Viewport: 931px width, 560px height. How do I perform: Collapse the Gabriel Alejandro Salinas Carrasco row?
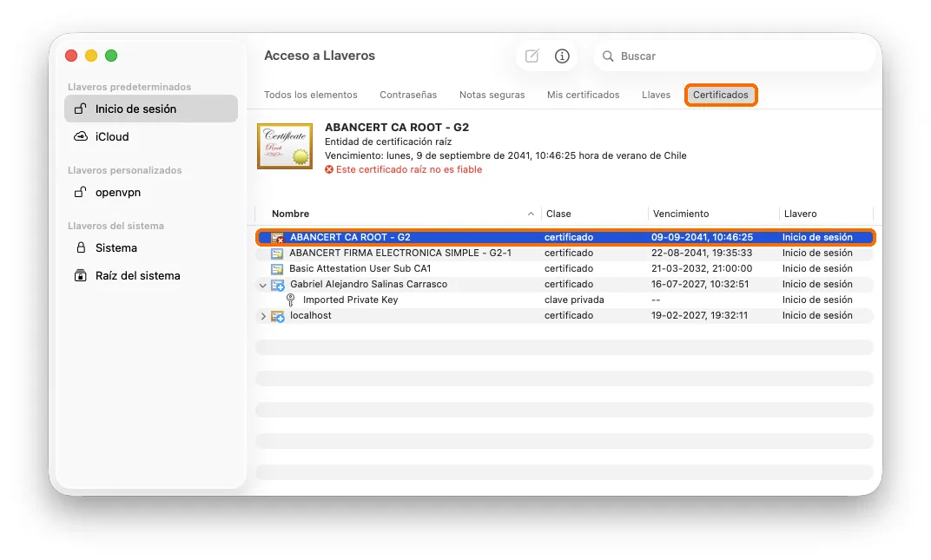262,285
